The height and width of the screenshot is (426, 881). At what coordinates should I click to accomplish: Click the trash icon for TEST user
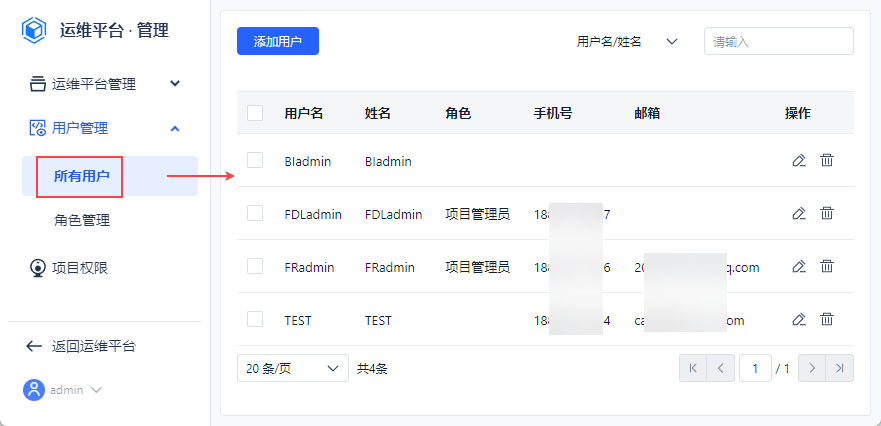click(x=827, y=319)
